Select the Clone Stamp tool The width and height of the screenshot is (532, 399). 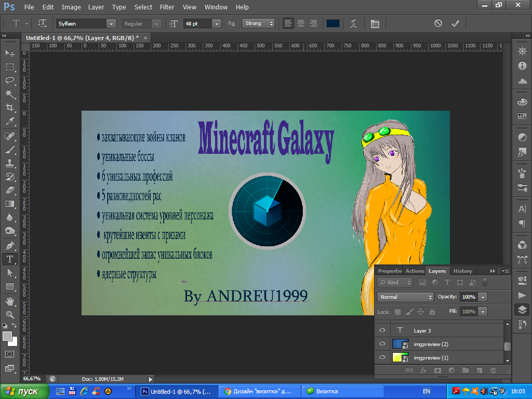10,163
